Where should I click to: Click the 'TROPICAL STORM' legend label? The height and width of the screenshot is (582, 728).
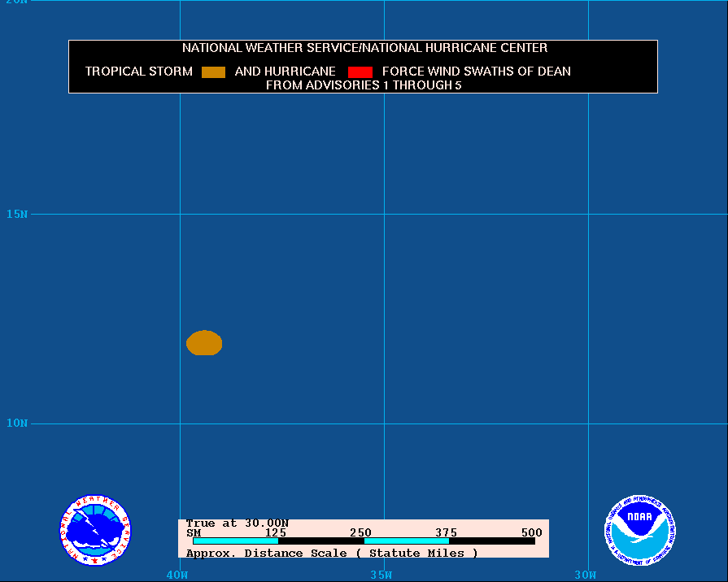click(139, 72)
